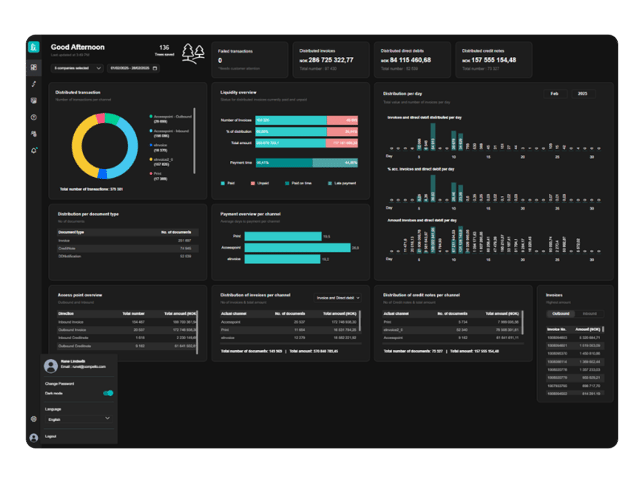The image size is (644, 483).
Task: Click the app logo in the sidebar
Action: pyautogui.click(x=33, y=47)
